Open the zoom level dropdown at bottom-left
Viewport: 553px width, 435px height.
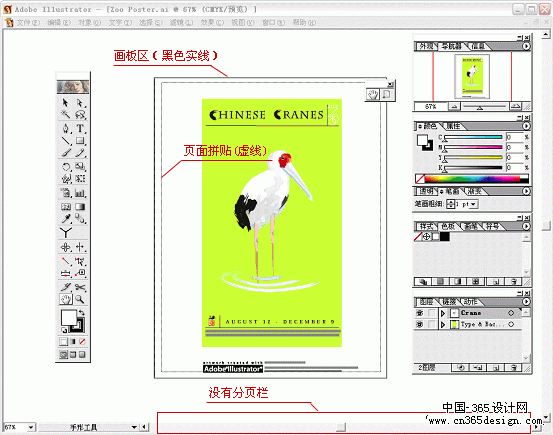[31, 427]
